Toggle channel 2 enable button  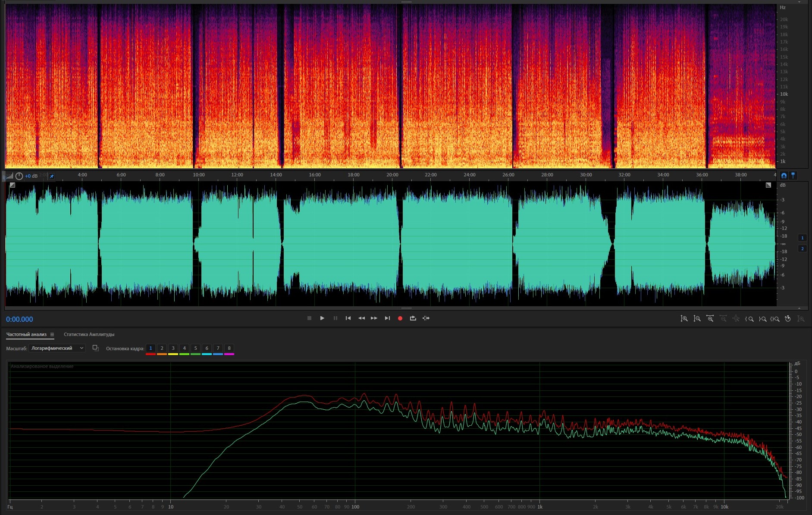802,248
